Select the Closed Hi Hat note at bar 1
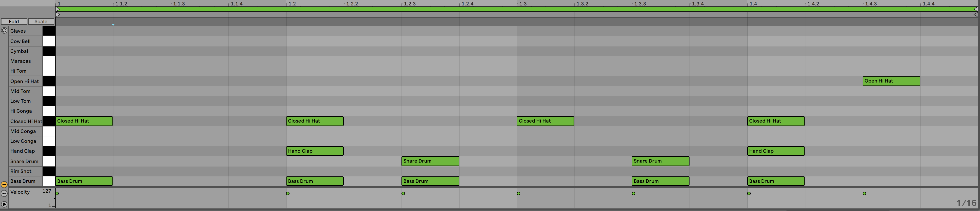Screen dimensions: 980x211 click(x=84, y=121)
